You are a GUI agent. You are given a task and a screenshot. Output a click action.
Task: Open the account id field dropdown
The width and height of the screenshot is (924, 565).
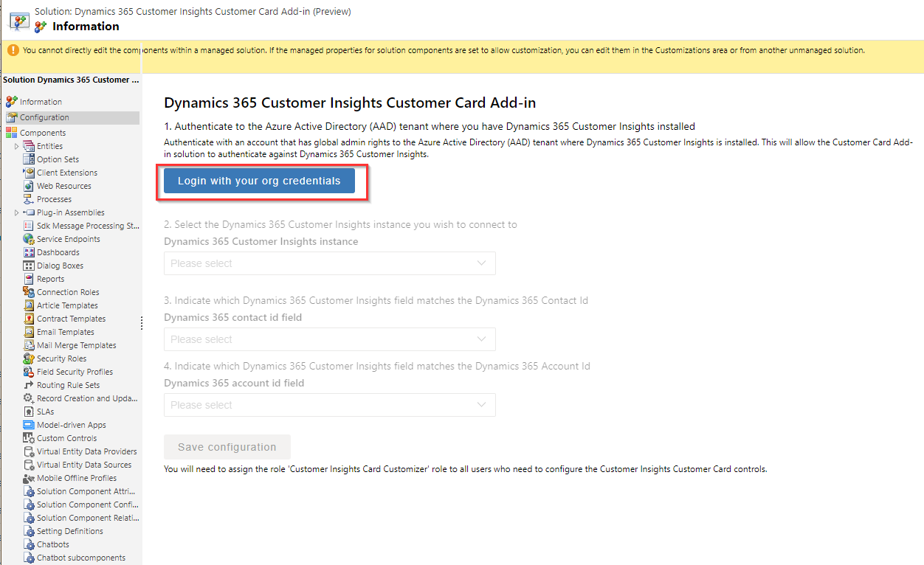[x=329, y=404]
